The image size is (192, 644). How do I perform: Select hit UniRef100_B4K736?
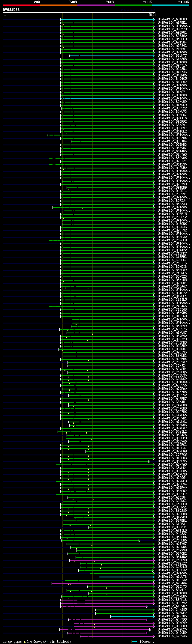(172, 72)
